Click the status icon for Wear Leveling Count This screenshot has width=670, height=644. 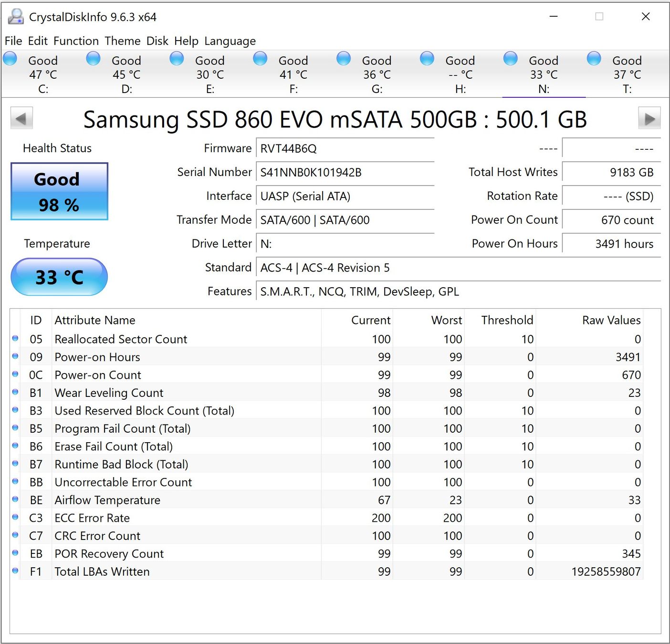pyautogui.click(x=15, y=392)
